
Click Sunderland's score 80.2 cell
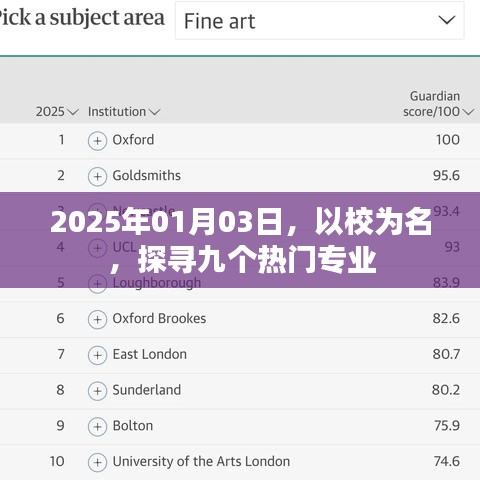pyautogui.click(x=446, y=390)
